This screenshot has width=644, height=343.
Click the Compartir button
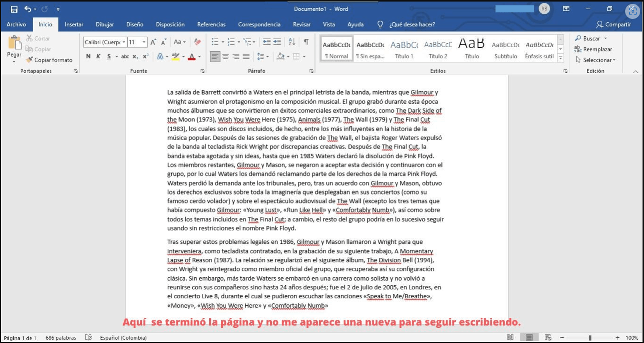[613, 24]
